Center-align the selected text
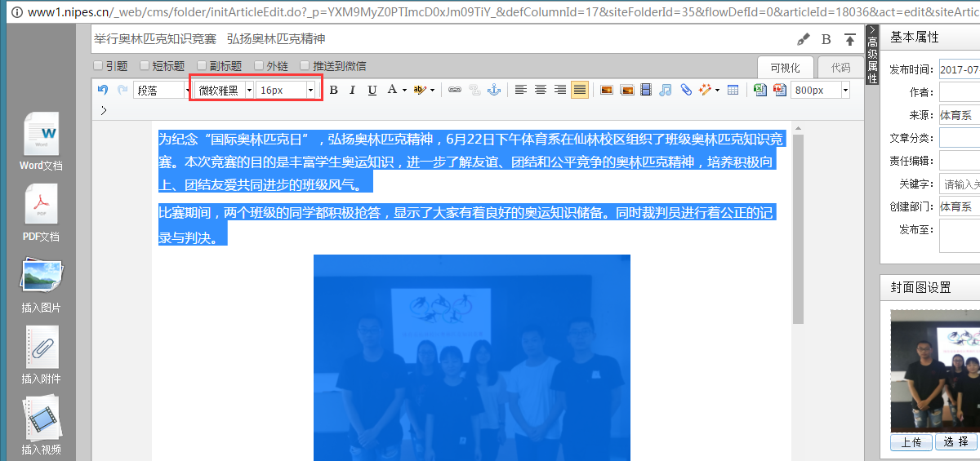 click(x=540, y=90)
